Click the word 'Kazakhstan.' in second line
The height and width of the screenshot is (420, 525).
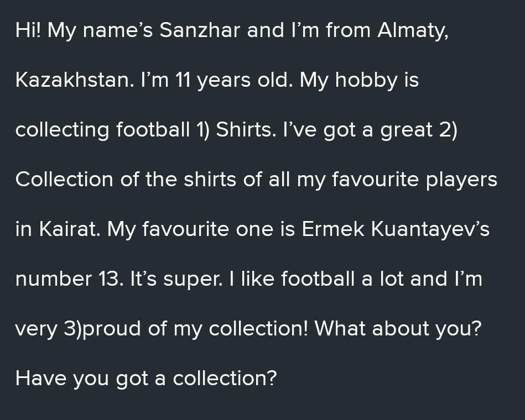click(x=75, y=81)
